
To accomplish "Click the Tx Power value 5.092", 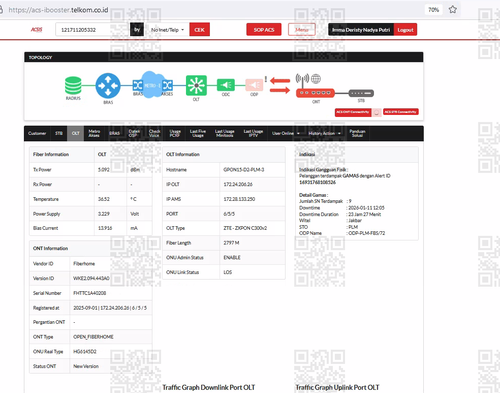I will tap(104, 170).
